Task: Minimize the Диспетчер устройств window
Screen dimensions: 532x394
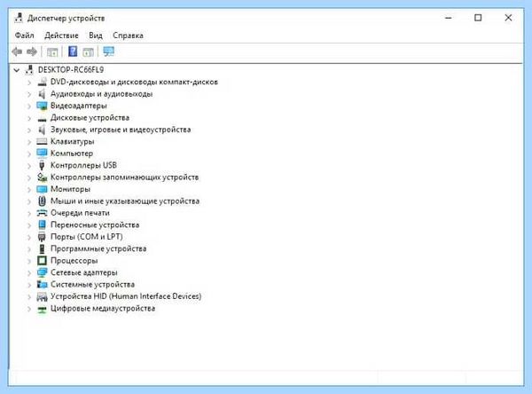Action: tap(448, 18)
